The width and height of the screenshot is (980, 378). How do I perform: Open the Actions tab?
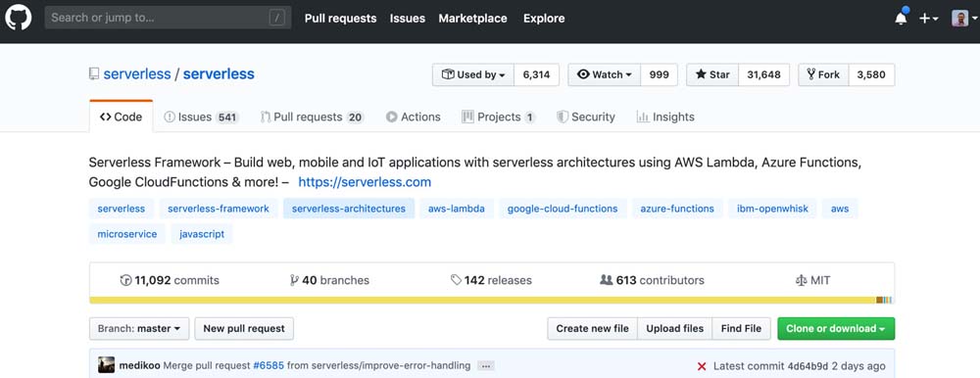414,117
